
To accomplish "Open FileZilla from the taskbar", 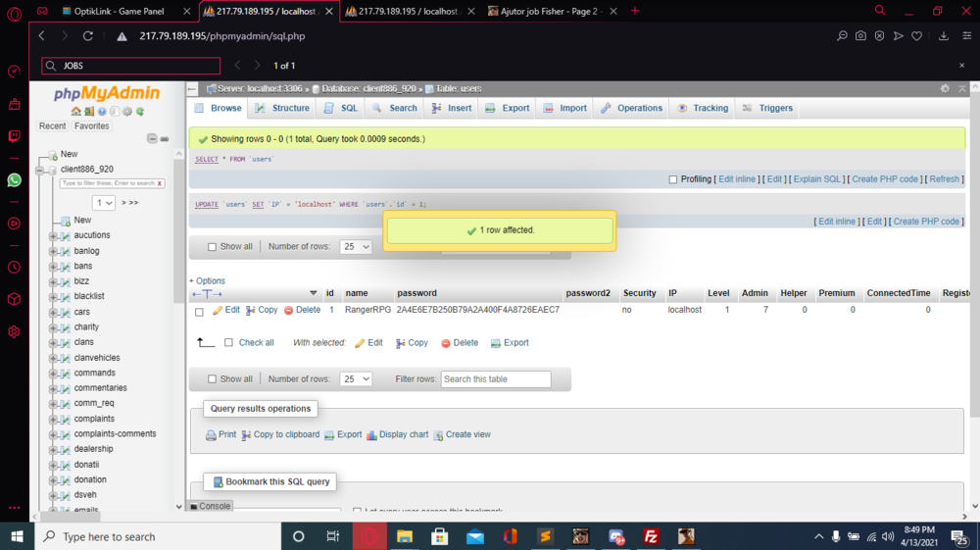I will (x=651, y=536).
